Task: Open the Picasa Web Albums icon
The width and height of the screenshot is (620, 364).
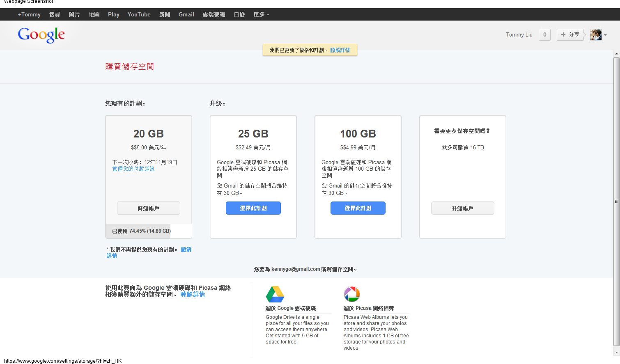Action: coord(352,294)
